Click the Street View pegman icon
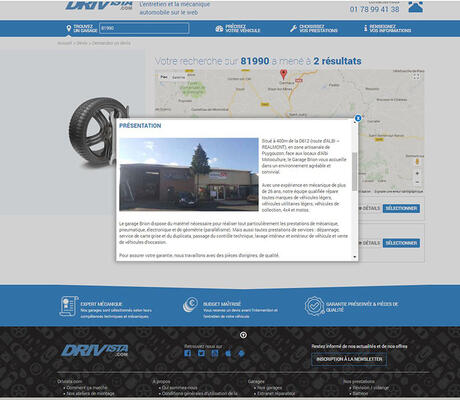This screenshot has height=400, width=460. (417, 162)
